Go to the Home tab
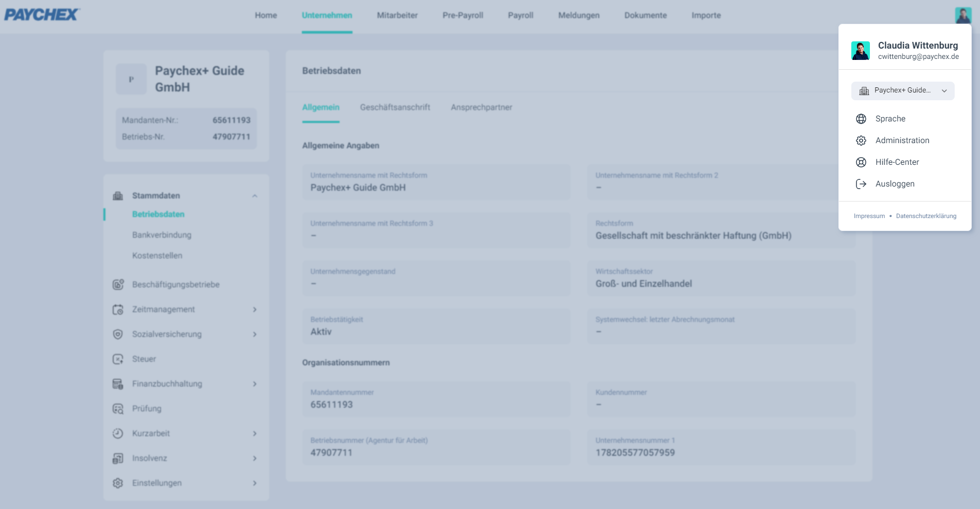The image size is (980, 509). click(x=266, y=16)
